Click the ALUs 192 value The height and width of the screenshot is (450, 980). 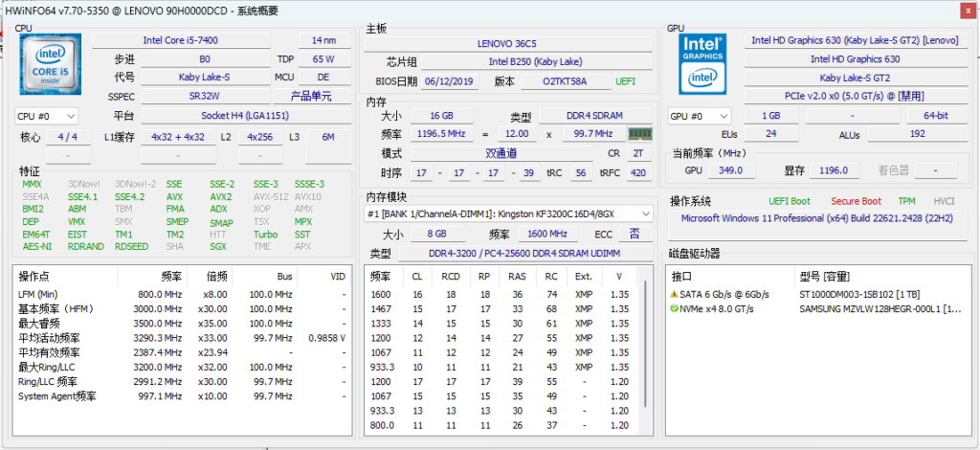pos(917,134)
